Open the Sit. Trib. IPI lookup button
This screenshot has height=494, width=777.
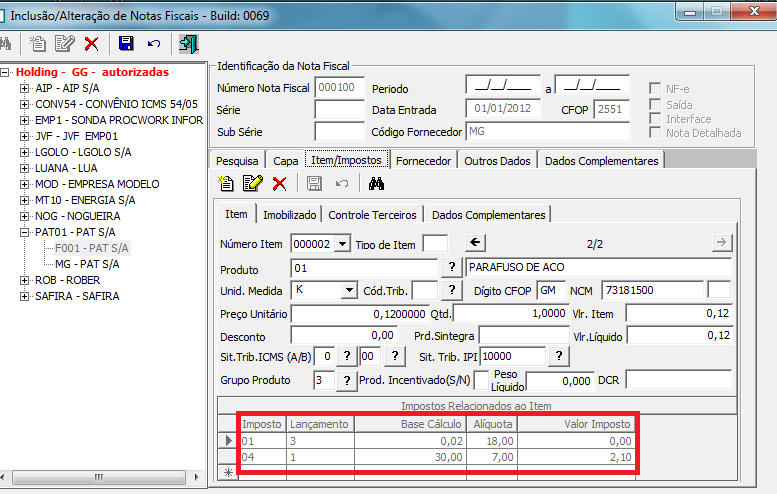tap(558, 356)
